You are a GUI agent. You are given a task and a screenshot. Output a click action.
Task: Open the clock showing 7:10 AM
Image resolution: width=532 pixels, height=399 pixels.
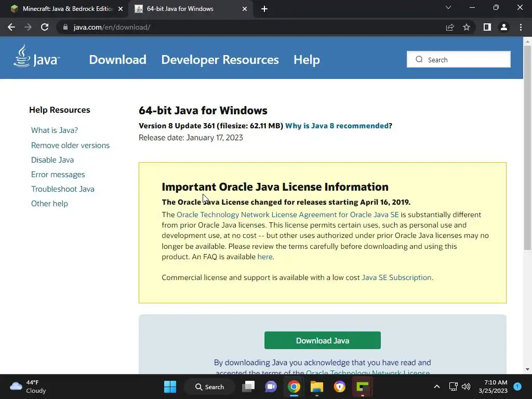[x=493, y=387]
